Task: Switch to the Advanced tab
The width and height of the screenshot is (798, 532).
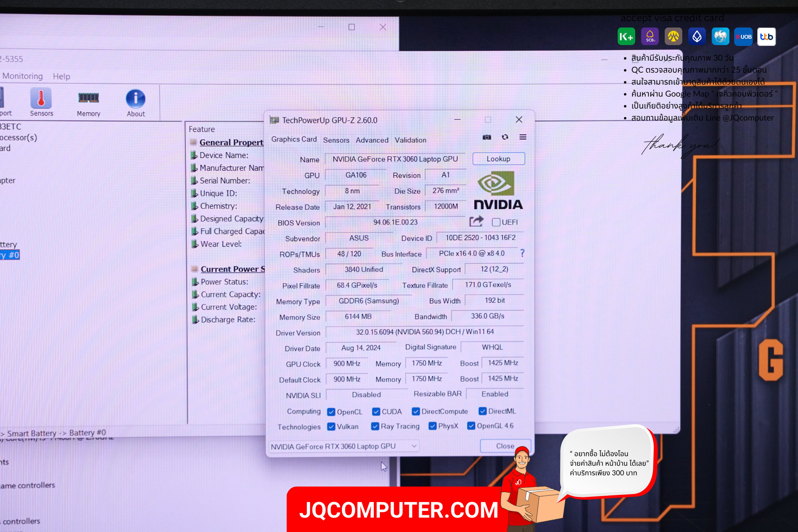Action: [x=372, y=140]
